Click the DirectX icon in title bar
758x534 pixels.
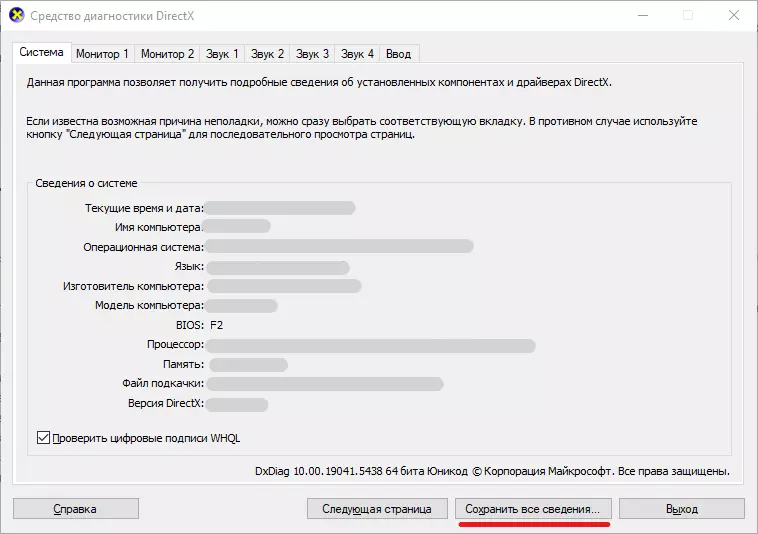click(x=16, y=15)
